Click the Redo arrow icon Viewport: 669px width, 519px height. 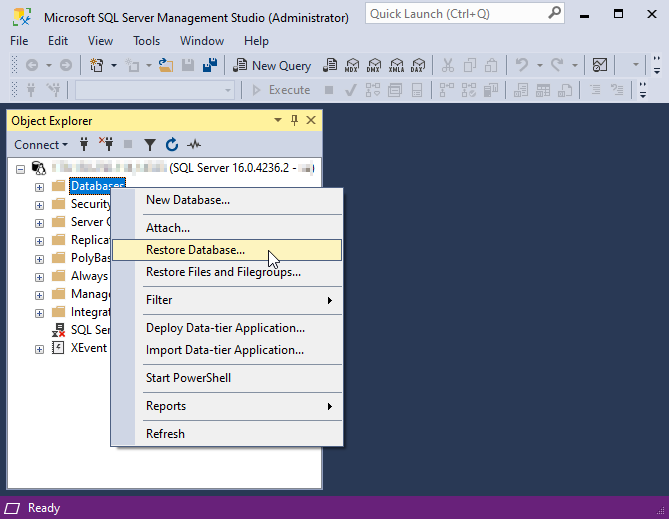(x=557, y=66)
